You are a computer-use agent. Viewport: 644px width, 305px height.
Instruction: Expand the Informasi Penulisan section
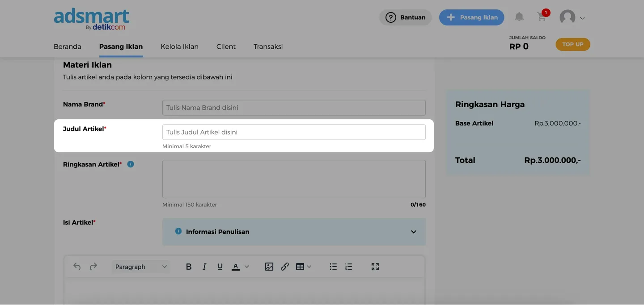point(413,232)
